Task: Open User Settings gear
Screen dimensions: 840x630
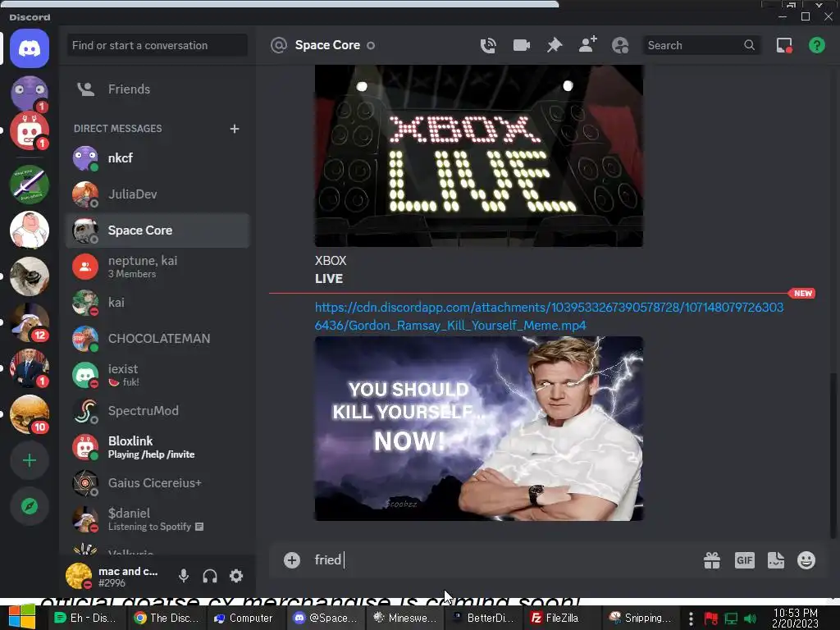Action: click(x=236, y=576)
